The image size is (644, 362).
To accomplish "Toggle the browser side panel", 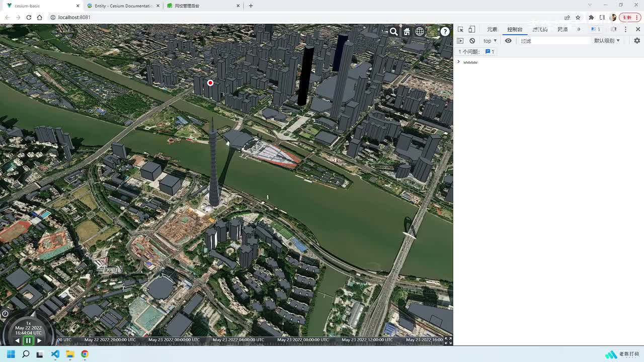I will [602, 17].
